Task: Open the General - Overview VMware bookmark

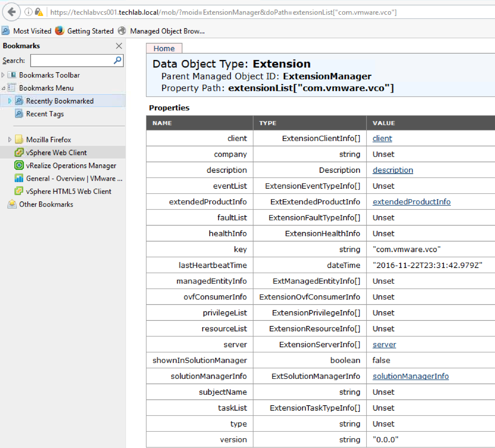Action: (x=74, y=178)
